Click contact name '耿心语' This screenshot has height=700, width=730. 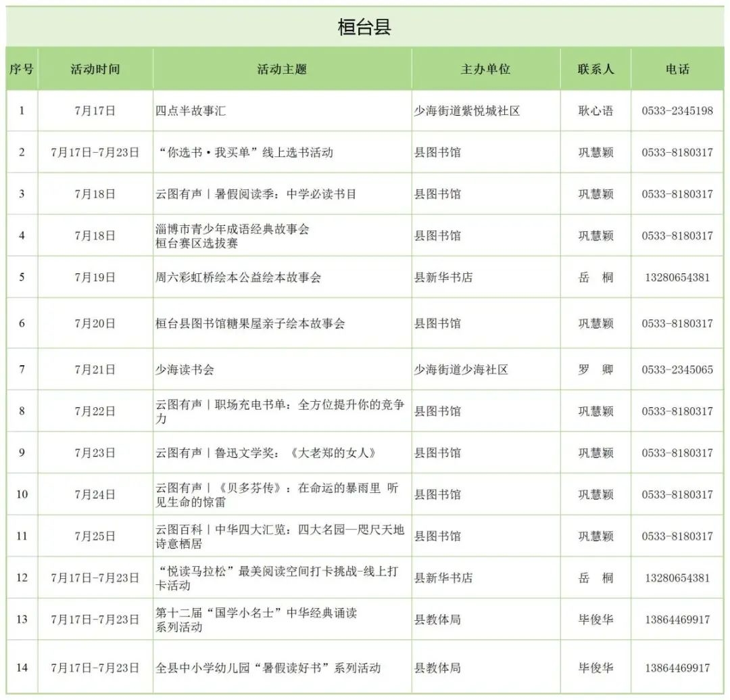click(595, 111)
